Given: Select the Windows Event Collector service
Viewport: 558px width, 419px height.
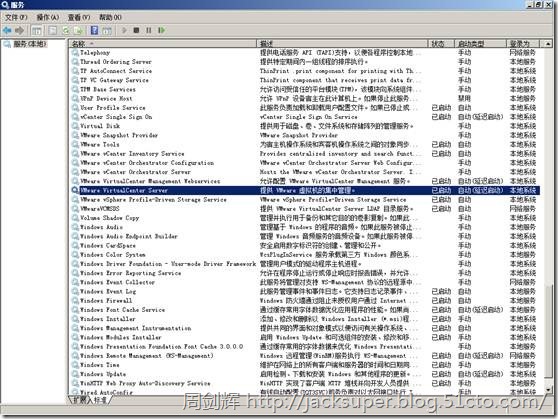Looking at the screenshot, I should pos(117,282).
